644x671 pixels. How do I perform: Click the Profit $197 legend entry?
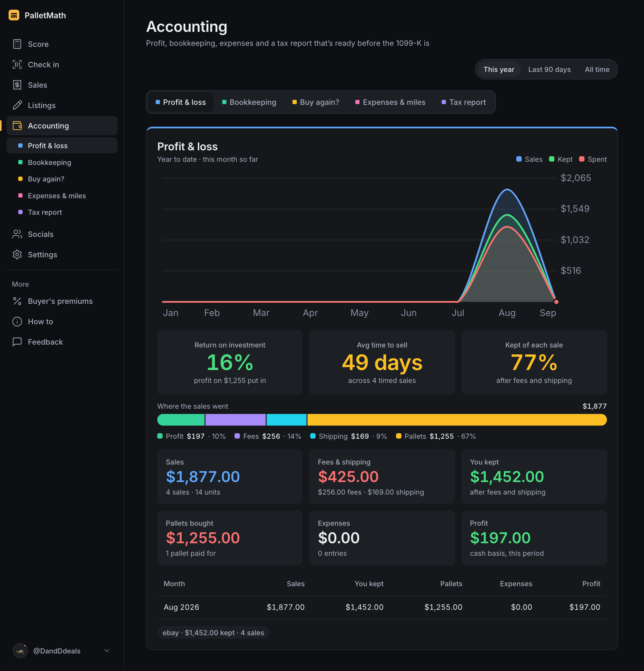(192, 436)
